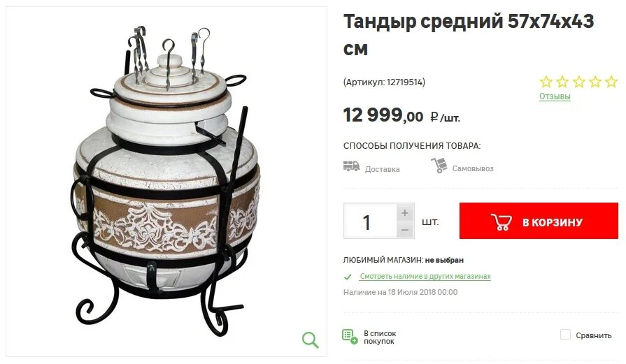
Task: Add item with В корзину button
Action: (x=539, y=221)
